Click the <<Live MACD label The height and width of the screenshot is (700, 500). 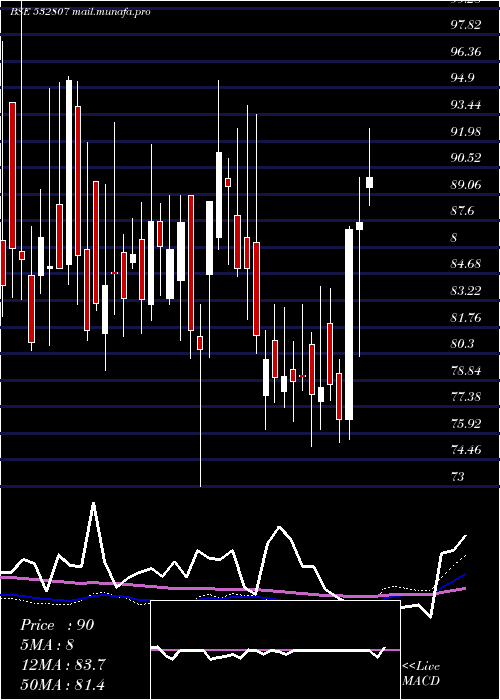[x=421, y=674]
